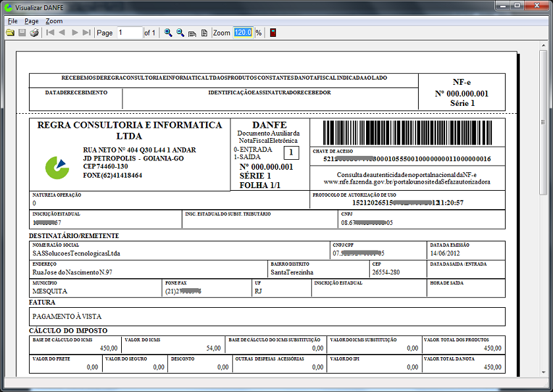Go to first page arrow icon
The width and height of the screenshot is (553, 392).
click(50, 33)
